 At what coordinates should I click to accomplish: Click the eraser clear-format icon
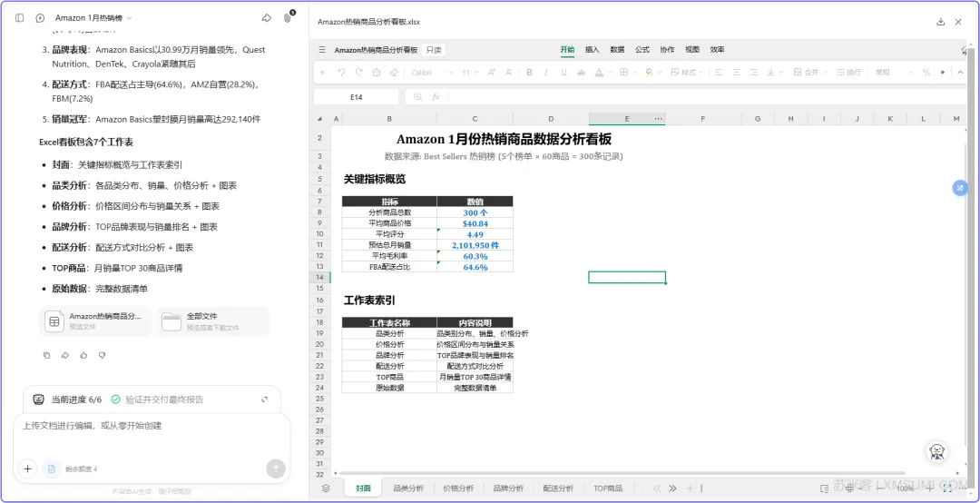pyautogui.click(x=394, y=73)
